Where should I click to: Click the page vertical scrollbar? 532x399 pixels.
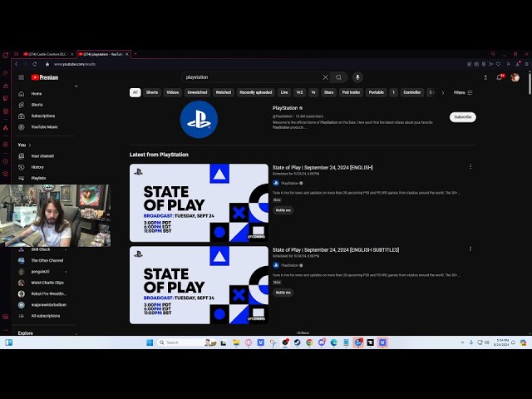pyautogui.click(x=530, y=83)
